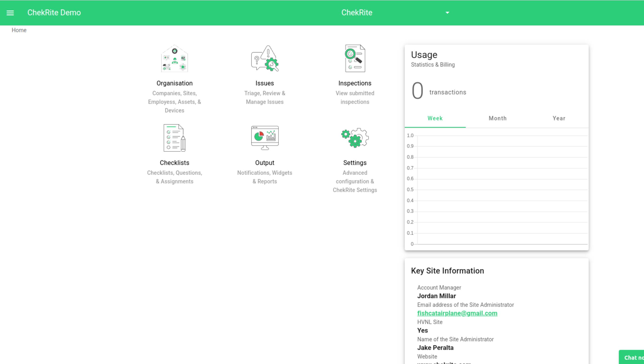Open the Organisation section title
Viewport: 644px width, 364px height.
pos(175,83)
